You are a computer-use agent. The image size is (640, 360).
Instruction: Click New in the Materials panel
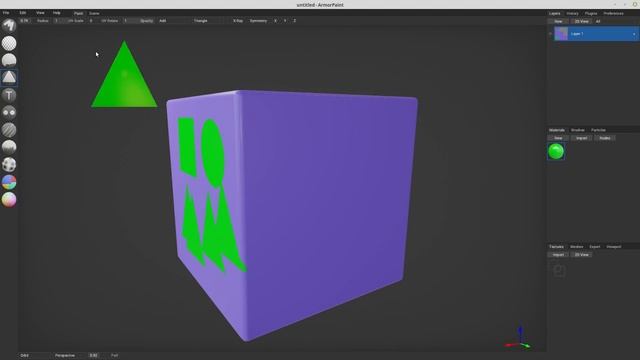pos(558,138)
